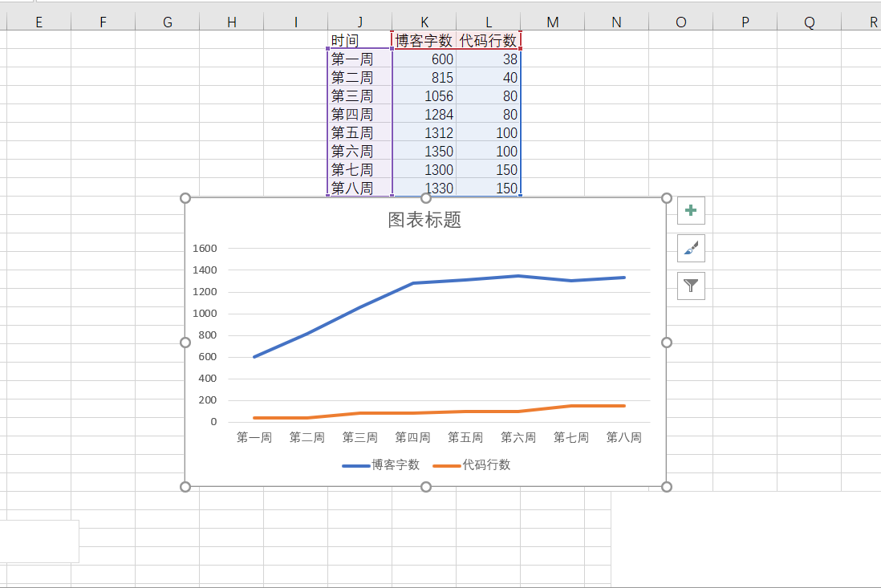This screenshot has height=588, width=881.
Task: Select column header P
Action: [745, 22]
